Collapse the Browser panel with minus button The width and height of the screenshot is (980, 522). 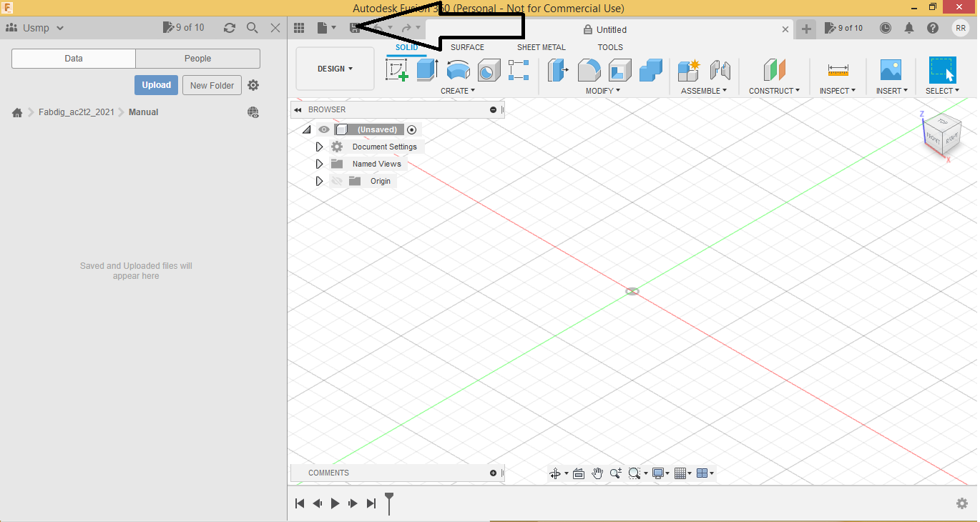493,109
